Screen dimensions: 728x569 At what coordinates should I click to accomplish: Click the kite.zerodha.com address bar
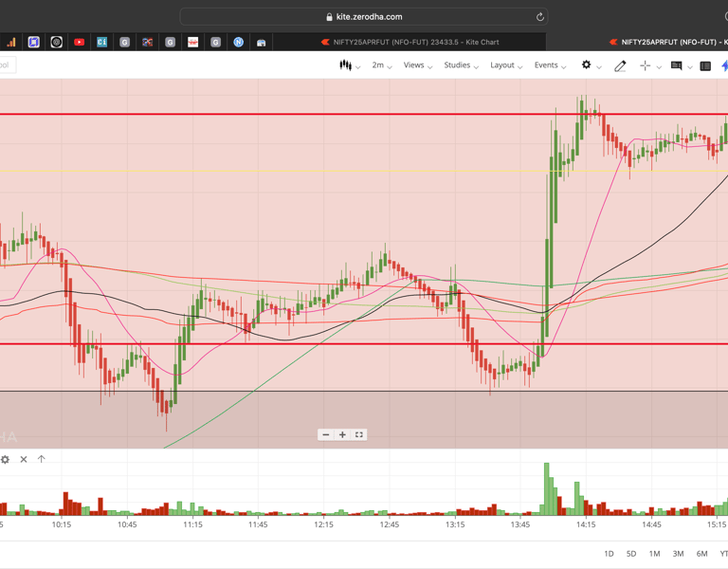click(x=364, y=17)
